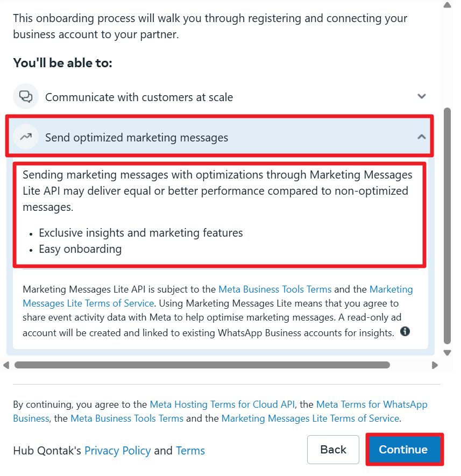Open Hub Qontak's Privacy Policy link
The height and width of the screenshot is (476, 461).
[117, 451]
